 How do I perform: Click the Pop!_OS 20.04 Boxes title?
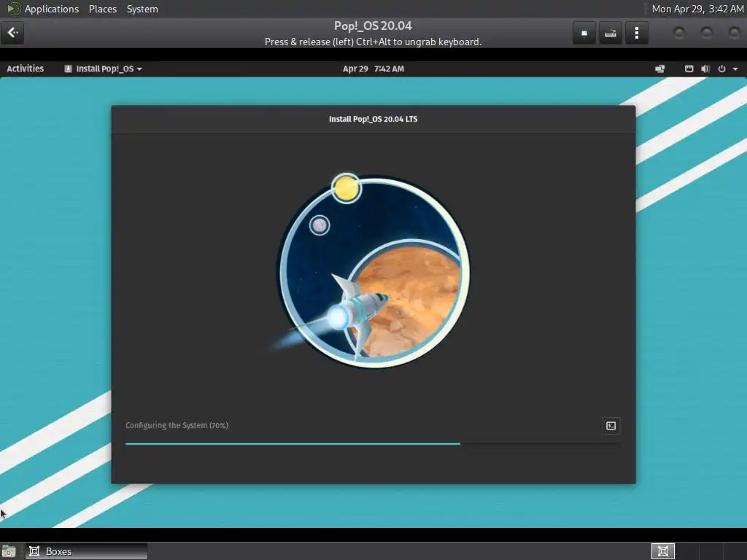(x=373, y=26)
